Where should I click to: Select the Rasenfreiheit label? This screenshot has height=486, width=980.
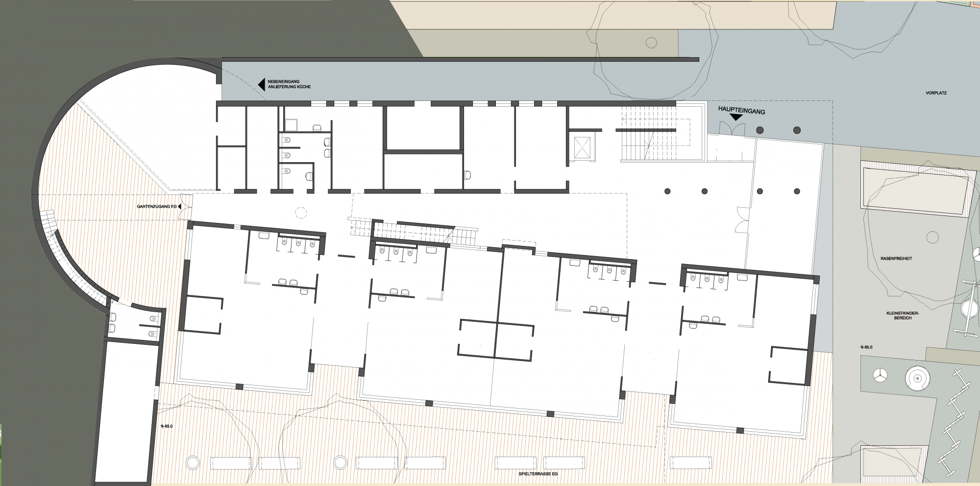click(896, 259)
